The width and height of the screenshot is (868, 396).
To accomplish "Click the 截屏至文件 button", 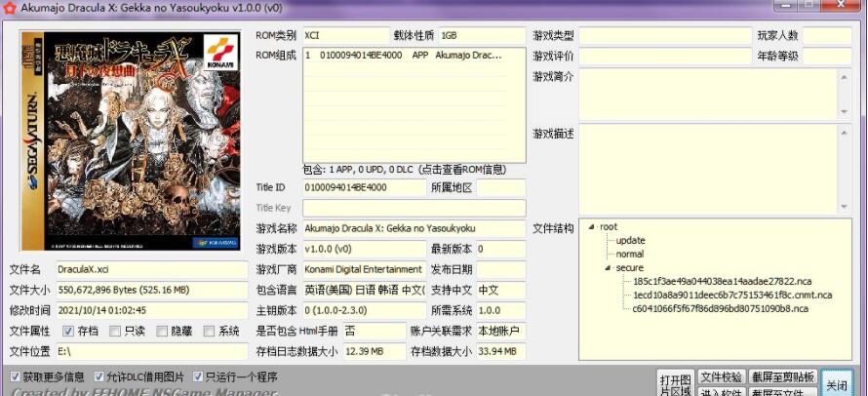I will click(783, 391).
